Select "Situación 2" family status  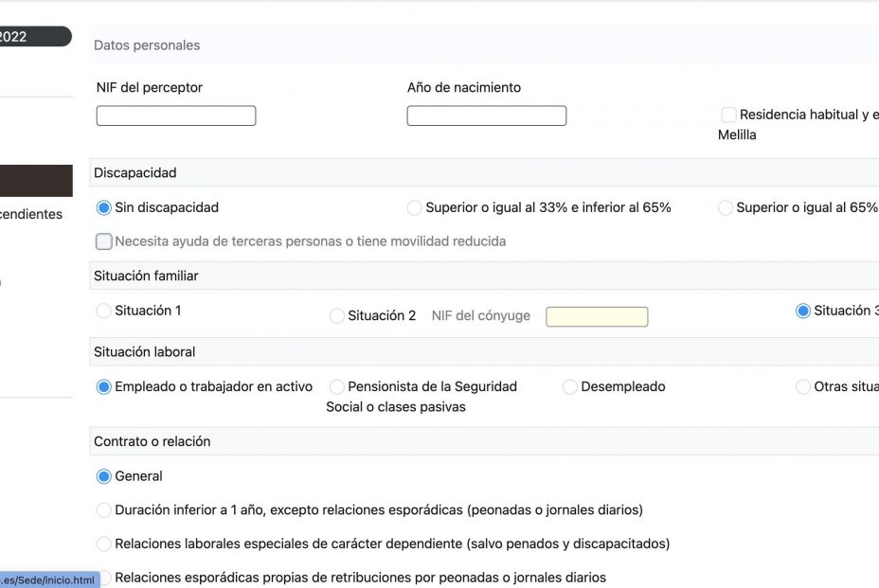click(x=336, y=316)
